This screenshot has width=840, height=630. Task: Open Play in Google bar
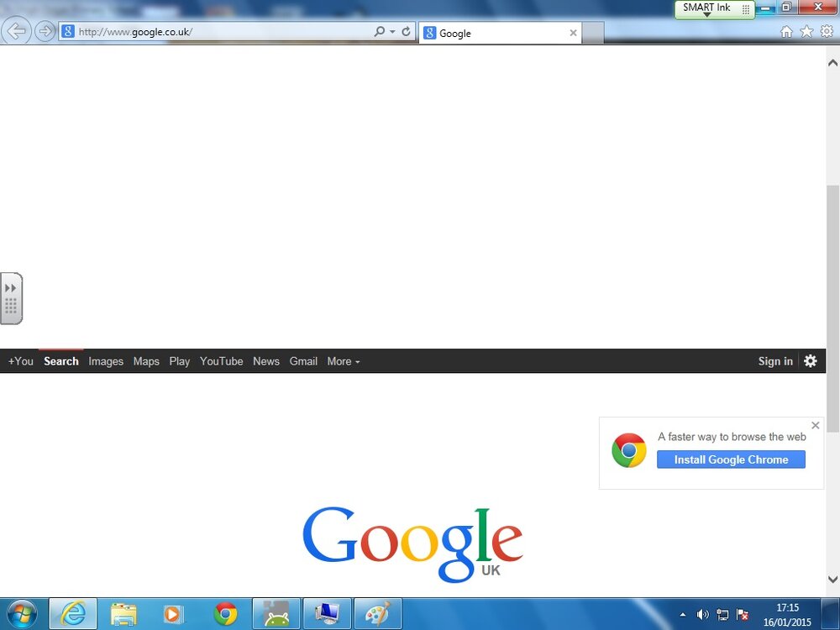180,361
